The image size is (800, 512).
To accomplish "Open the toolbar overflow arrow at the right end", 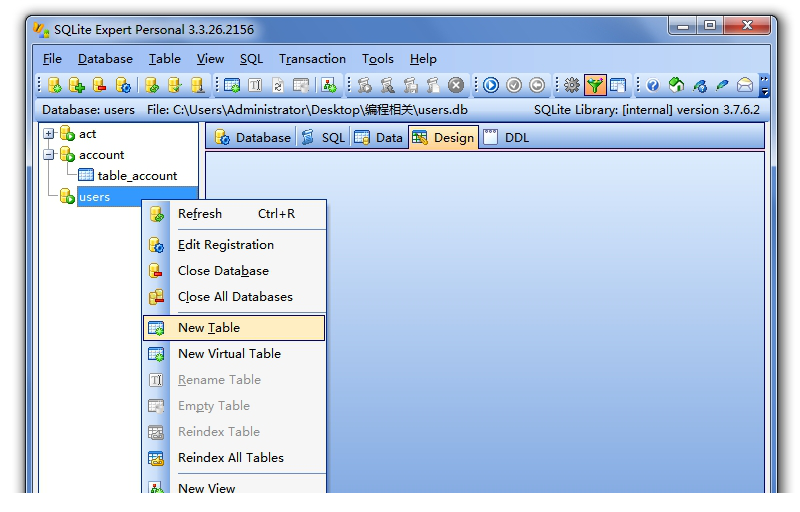I will tap(764, 85).
